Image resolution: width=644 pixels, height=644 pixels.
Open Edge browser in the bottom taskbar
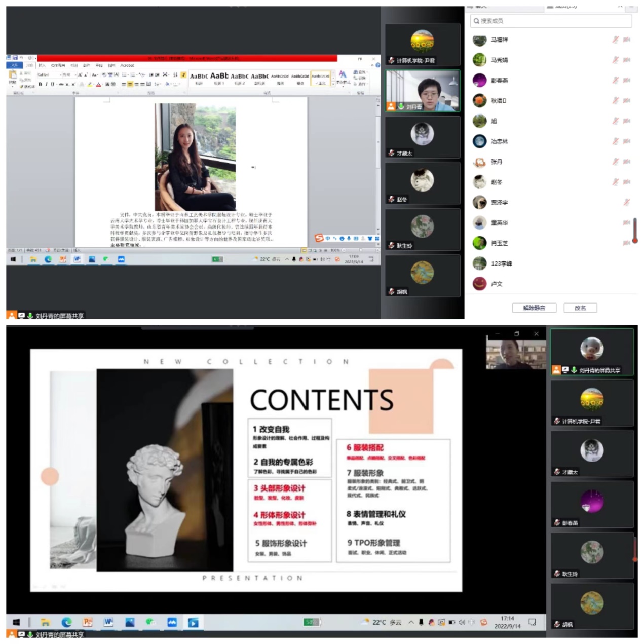[x=66, y=622]
